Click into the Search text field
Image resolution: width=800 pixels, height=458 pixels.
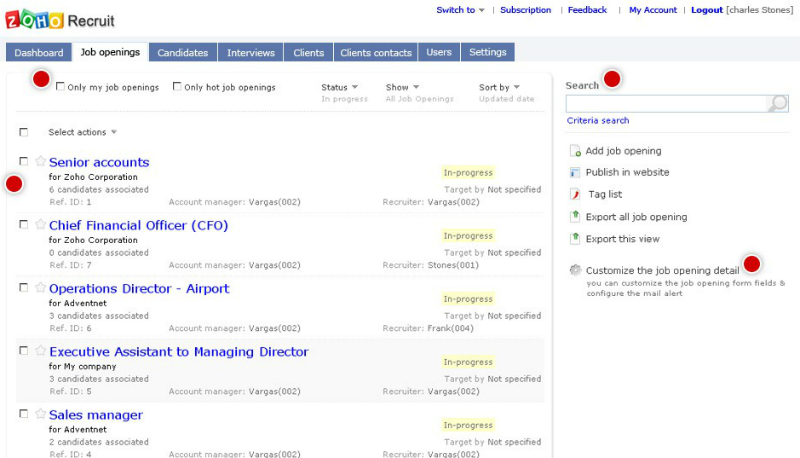pyautogui.click(x=666, y=103)
